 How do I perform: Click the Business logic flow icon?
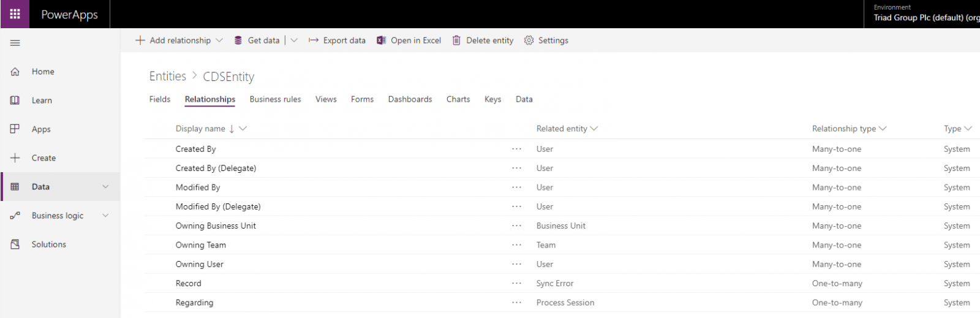15,216
